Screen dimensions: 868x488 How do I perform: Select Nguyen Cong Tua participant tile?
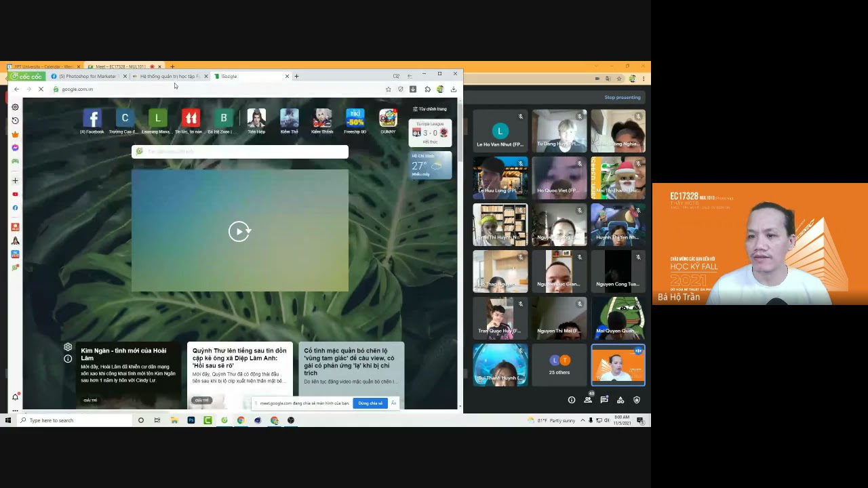pos(618,270)
